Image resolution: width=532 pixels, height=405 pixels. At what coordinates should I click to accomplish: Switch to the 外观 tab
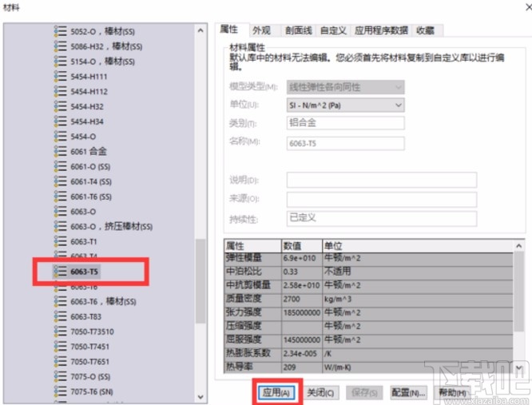[261, 30]
